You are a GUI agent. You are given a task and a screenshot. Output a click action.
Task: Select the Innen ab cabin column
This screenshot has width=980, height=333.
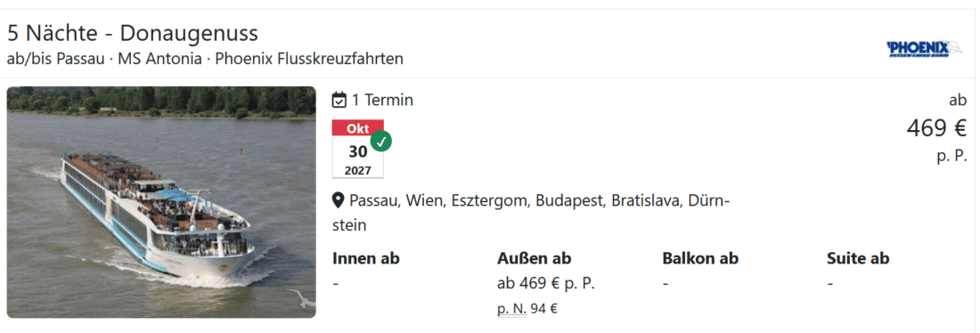pyautogui.click(x=365, y=258)
